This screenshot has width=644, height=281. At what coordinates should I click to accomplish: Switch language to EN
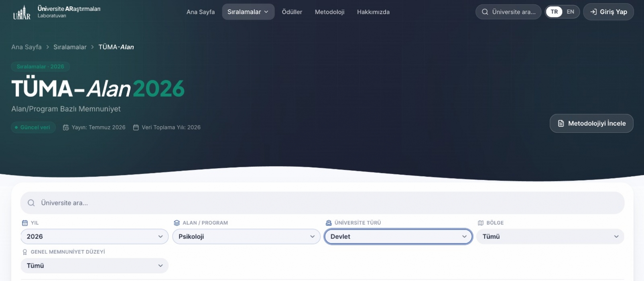click(570, 12)
